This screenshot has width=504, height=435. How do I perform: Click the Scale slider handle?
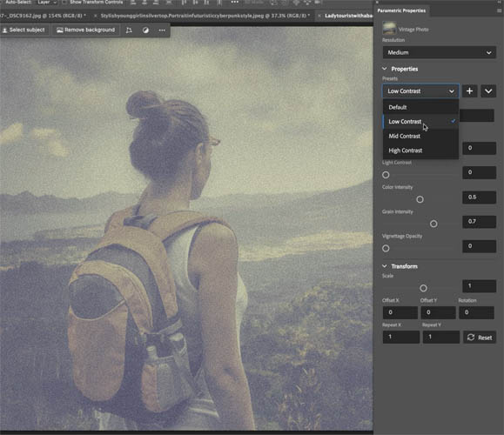(x=423, y=288)
